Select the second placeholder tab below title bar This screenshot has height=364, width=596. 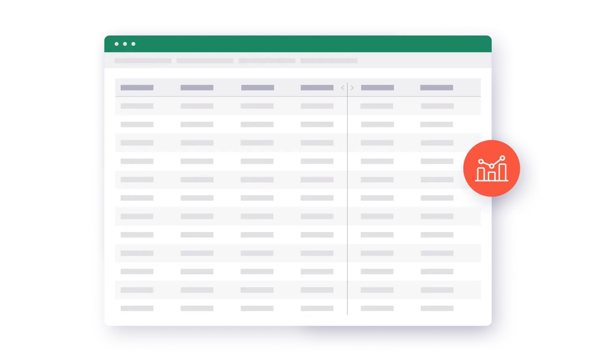click(204, 61)
